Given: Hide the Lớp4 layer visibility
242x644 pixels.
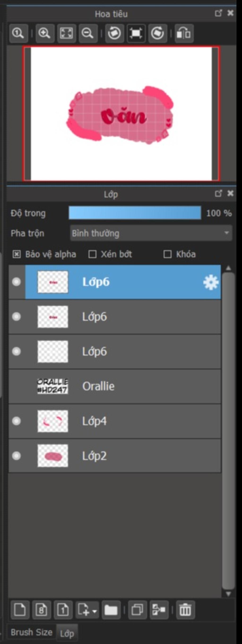Looking at the screenshot, I should 17,421.
